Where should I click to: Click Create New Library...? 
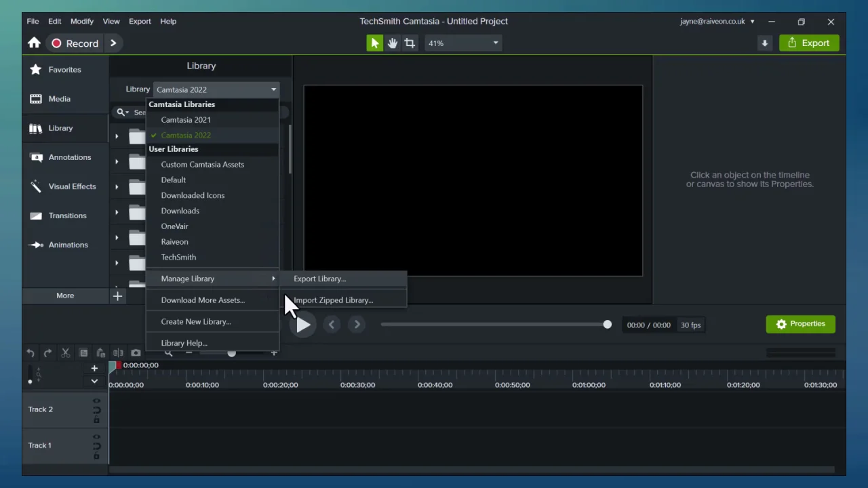coord(212,321)
